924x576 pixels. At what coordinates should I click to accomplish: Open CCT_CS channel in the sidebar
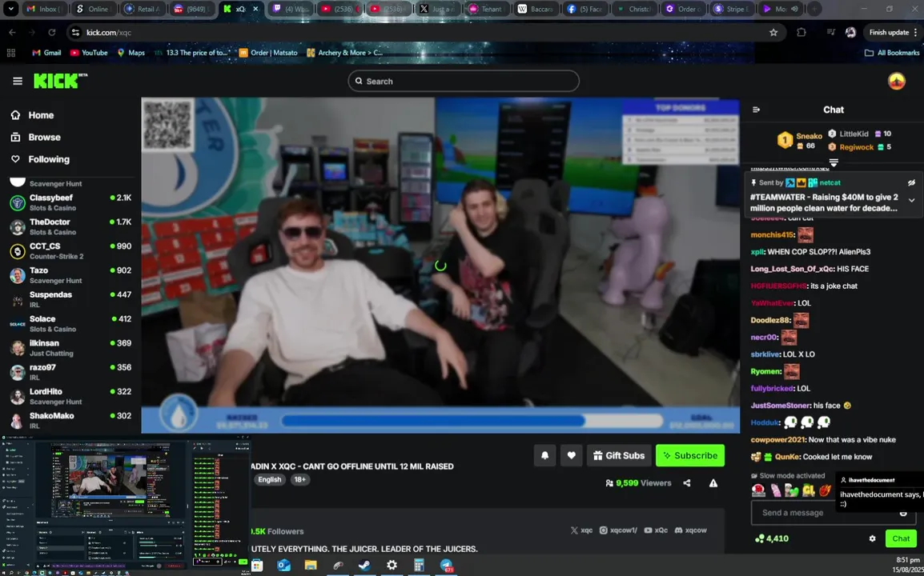point(70,251)
